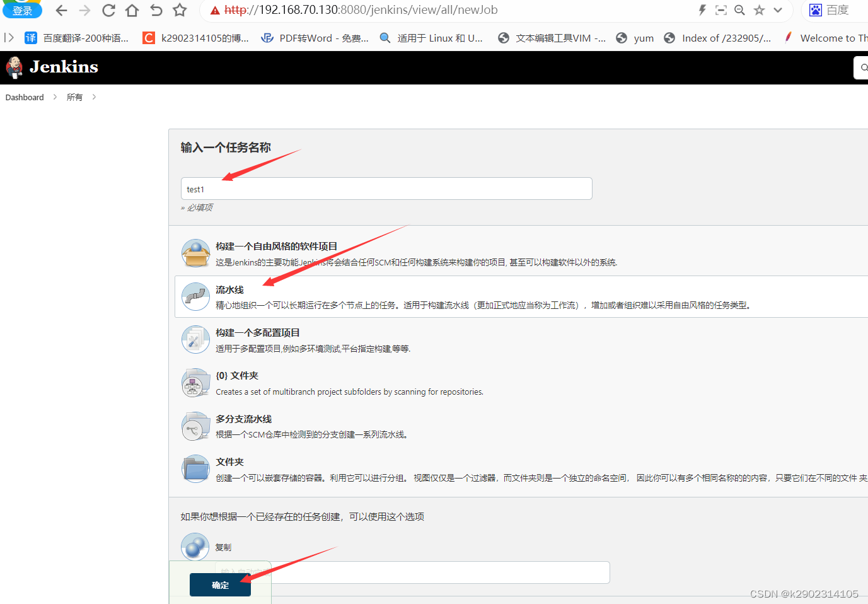
Task: Click the Jenkins butler logo icon
Action: point(14,67)
